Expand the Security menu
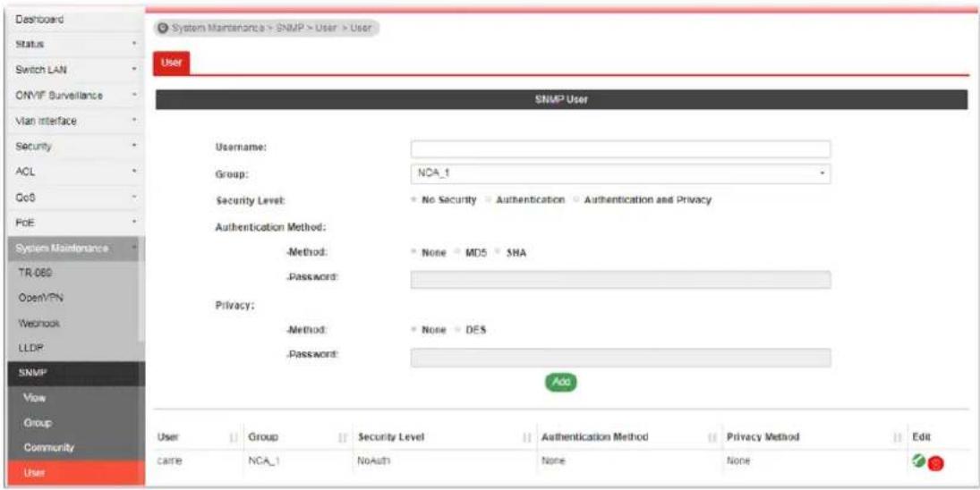The height and width of the screenshot is (490, 980). (73, 147)
